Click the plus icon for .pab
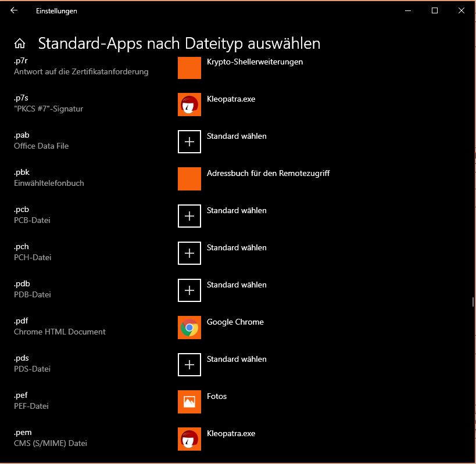476x464 pixels. (189, 142)
